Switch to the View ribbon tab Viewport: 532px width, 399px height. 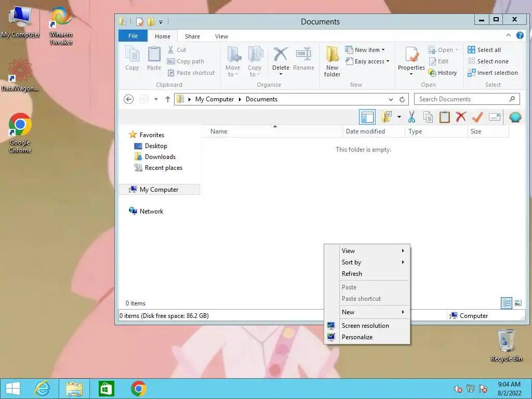[221, 36]
